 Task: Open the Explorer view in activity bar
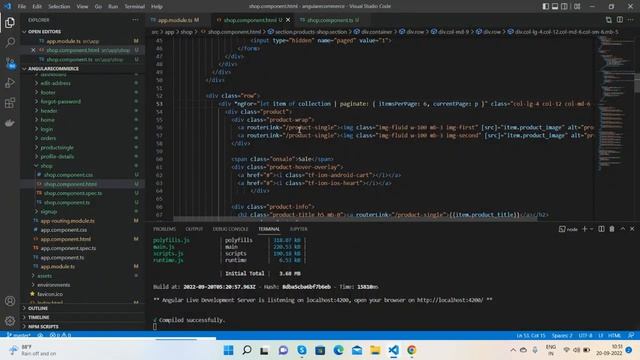click(10, 22)
